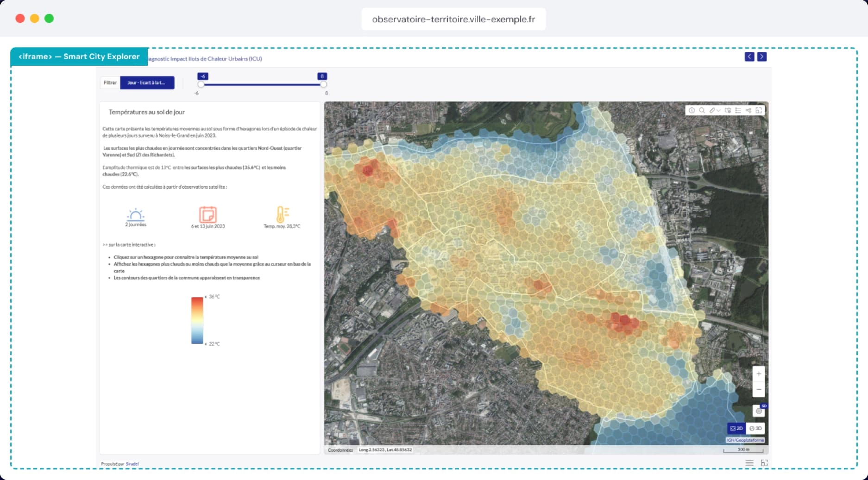Switch the map to 2D view
Image resolution: width=868 pixels, height=480 pixels.
click(x=736, y=428)
